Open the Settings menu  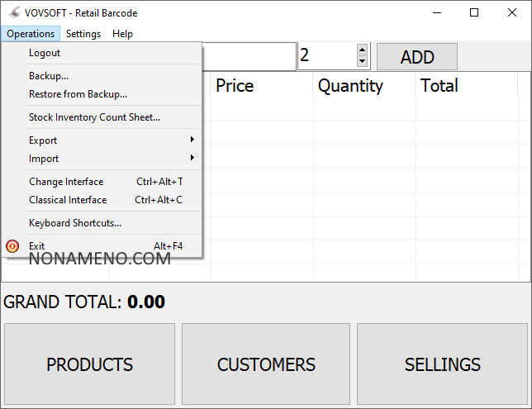coord(83,34)
